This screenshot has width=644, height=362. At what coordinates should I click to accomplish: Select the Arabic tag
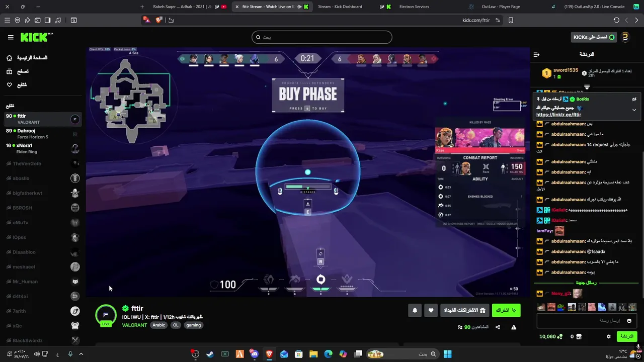159,325
